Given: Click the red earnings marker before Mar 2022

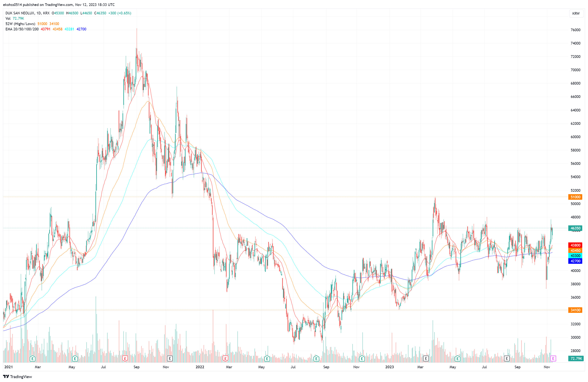Looking at the screenshot, I should 225,359.
